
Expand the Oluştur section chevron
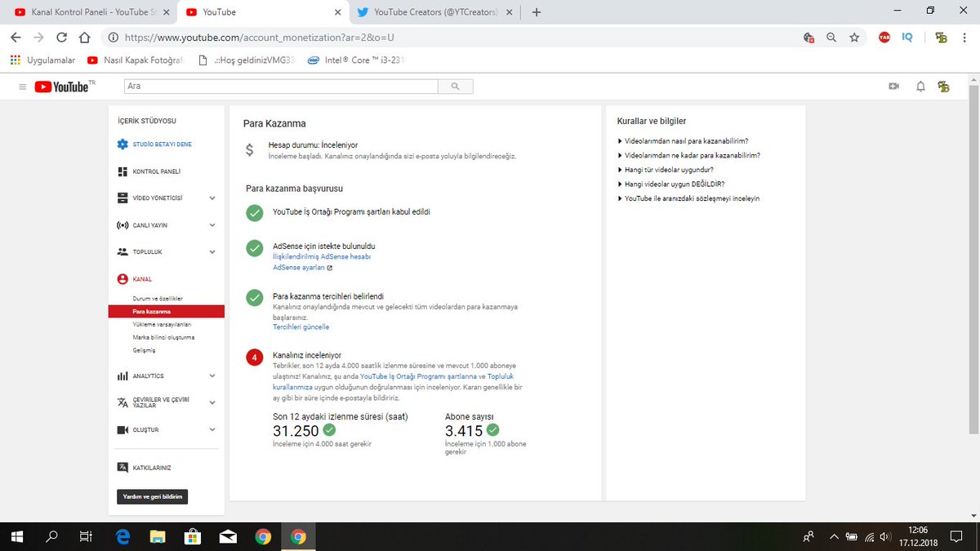tap(212, 429)
